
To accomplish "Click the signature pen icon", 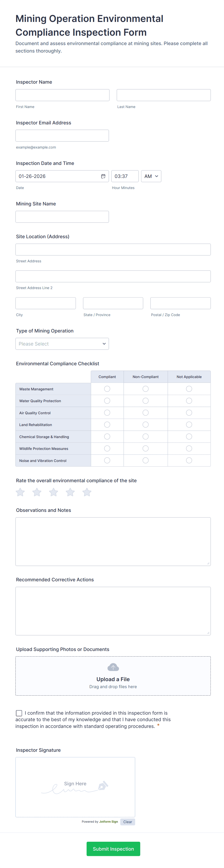I will [103, 786].
